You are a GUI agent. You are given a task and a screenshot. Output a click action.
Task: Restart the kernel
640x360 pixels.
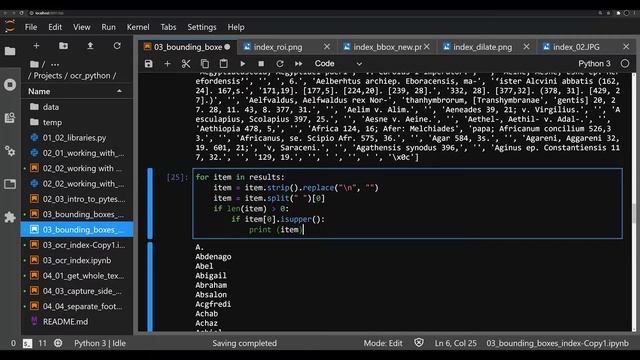pos(280,64)
